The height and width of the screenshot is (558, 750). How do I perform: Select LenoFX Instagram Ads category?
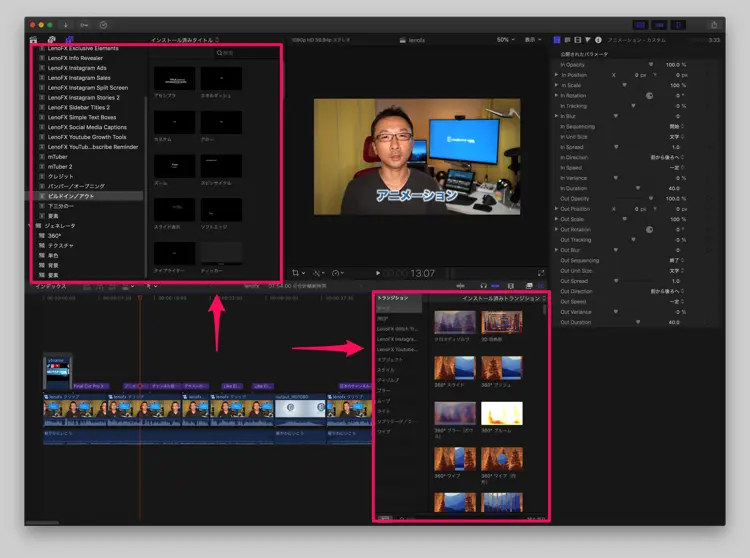click(78, 68)
